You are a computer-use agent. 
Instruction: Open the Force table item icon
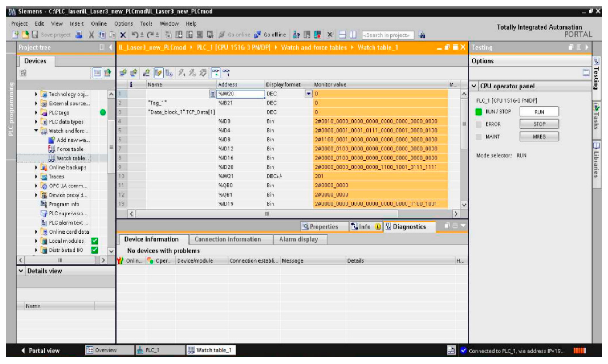click(x=52, y=149)
